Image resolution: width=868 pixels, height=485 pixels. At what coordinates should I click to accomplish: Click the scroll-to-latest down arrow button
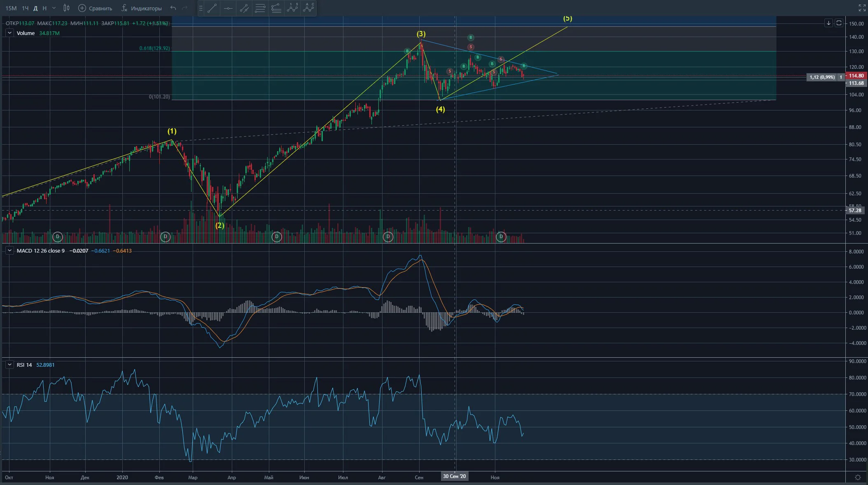[x=828, y=23]
